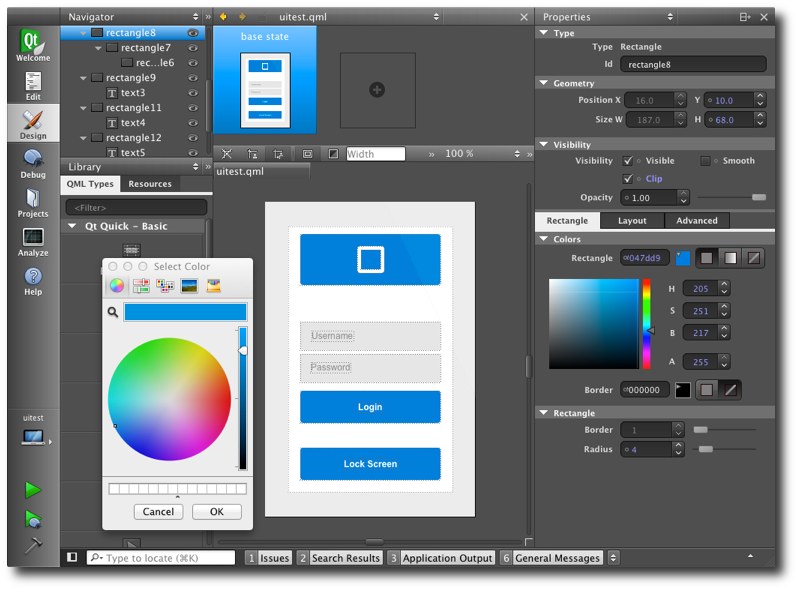Open the Analyze mode
This screenshot has height=590, width=798.
pos(33,242)
